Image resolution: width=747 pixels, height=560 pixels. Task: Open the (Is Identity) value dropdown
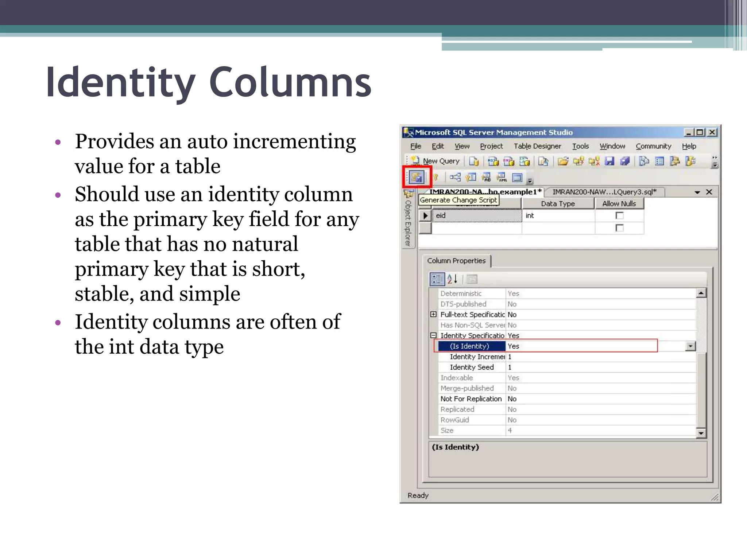690,346
